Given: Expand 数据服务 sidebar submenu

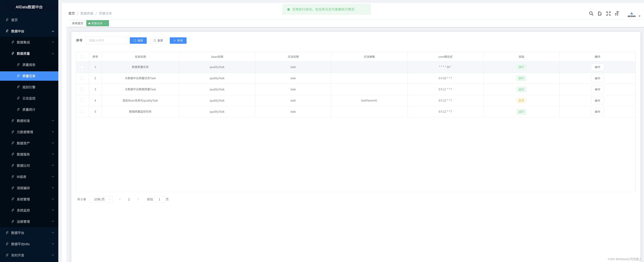Looking at the screenshot, I should (x=29, y=154).
